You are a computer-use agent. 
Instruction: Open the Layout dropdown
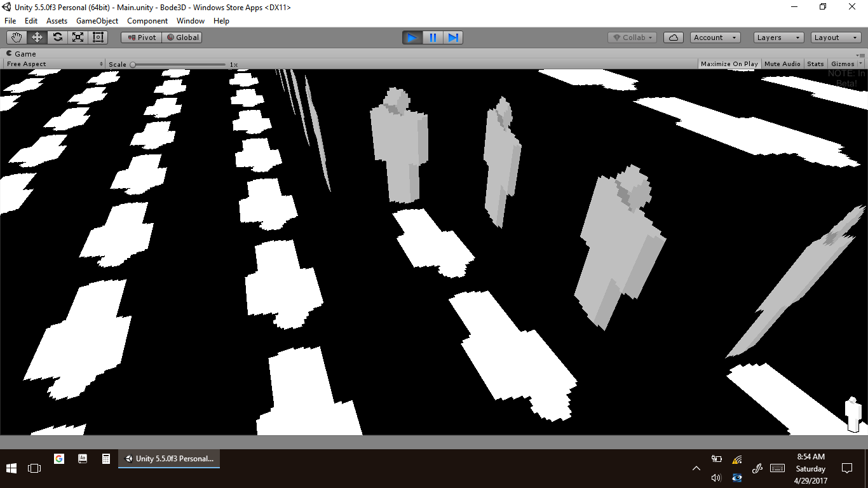pos(835,37)
